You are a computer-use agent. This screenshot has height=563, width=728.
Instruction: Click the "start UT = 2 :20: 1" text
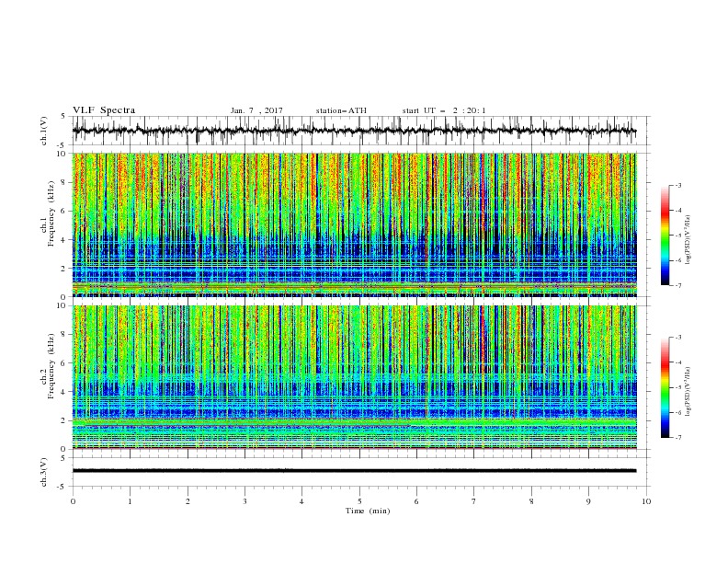[x=444, y=110]
